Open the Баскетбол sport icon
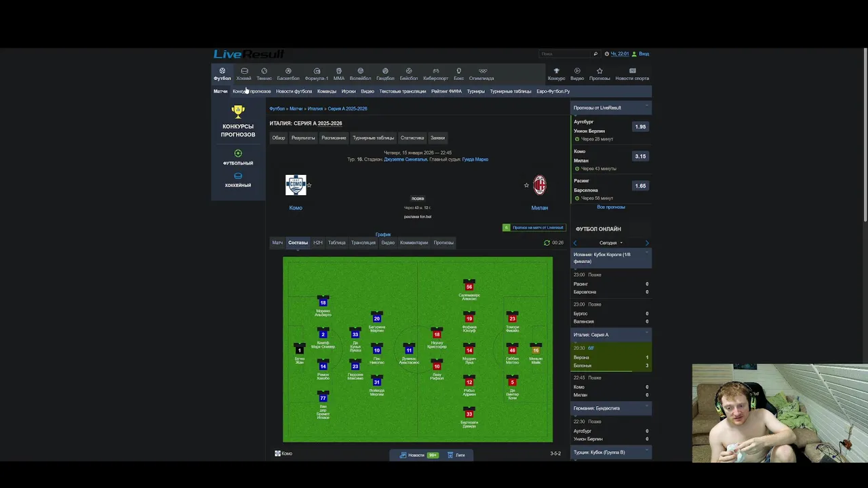This screenshot has width=868, height=488. (288, 74)
